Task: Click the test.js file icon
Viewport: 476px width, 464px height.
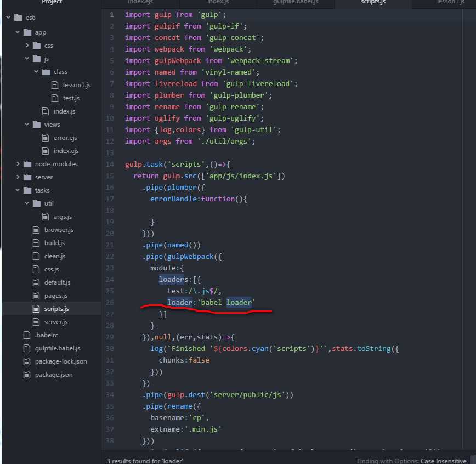Action: tap(55, 98)
